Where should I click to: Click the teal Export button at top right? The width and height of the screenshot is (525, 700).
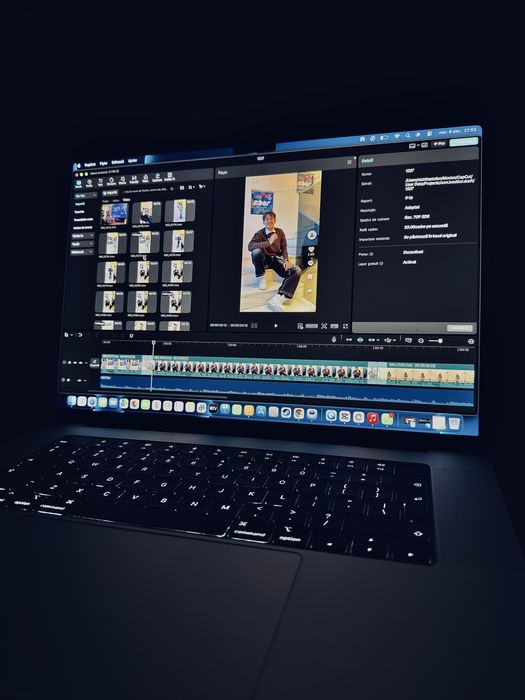pyautogui.click(x=464, y=142)
